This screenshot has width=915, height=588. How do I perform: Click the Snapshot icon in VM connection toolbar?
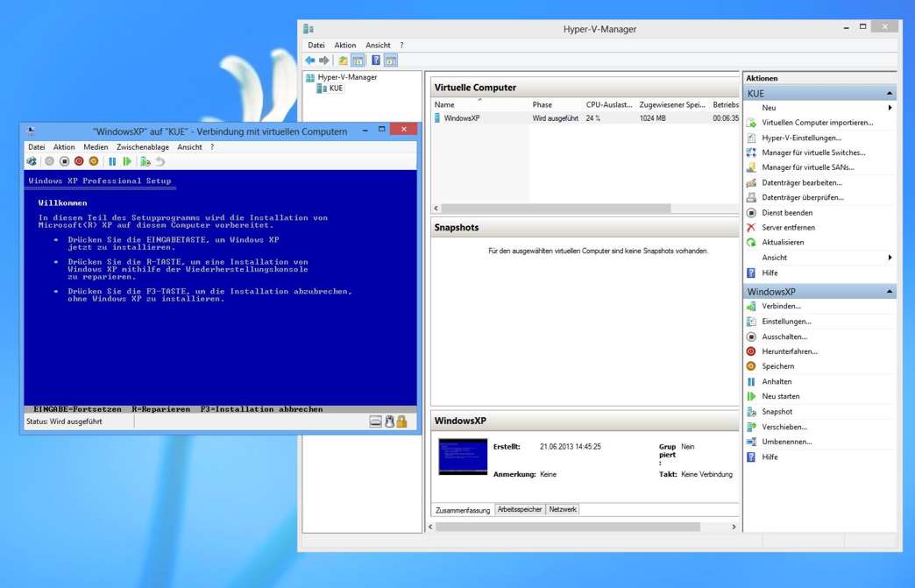pos(145,161)
